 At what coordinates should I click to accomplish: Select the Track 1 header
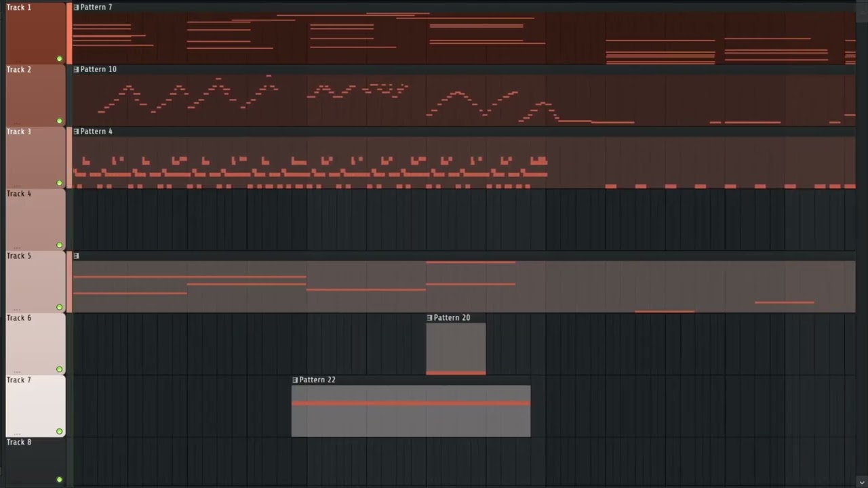point(35,33)
